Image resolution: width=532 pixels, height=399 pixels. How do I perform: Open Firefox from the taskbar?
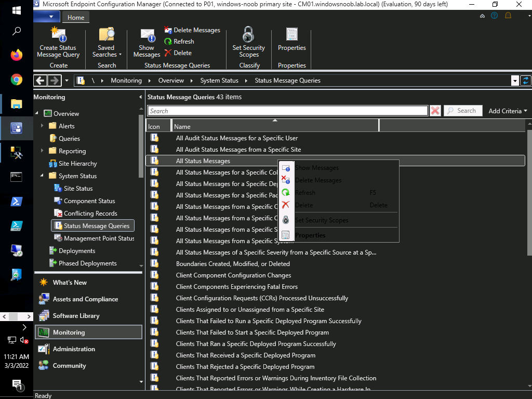(16, 55)
